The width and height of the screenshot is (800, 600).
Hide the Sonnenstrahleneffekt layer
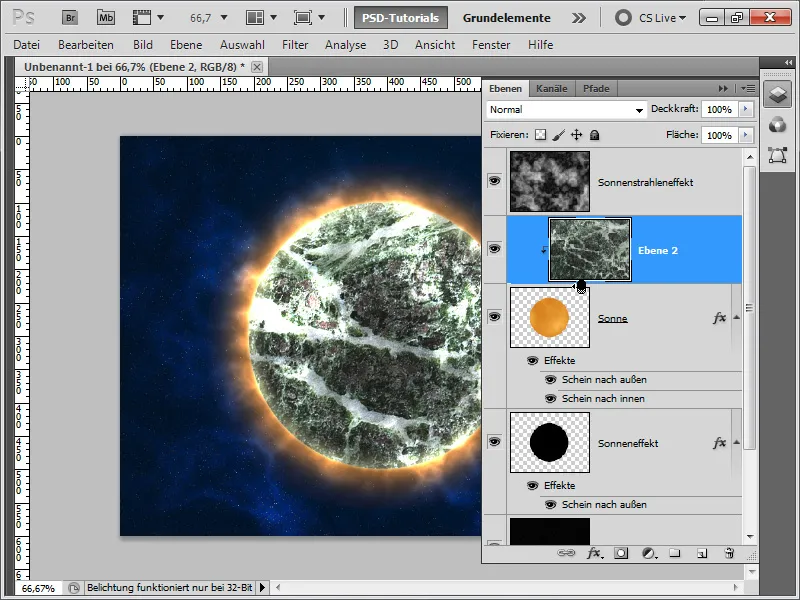pos(494,181)
